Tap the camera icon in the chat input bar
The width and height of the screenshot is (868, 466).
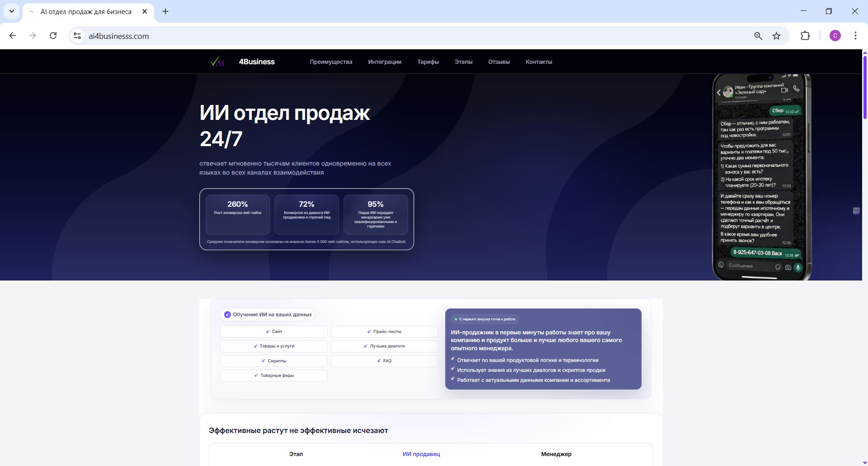click(x=788, y=267)
